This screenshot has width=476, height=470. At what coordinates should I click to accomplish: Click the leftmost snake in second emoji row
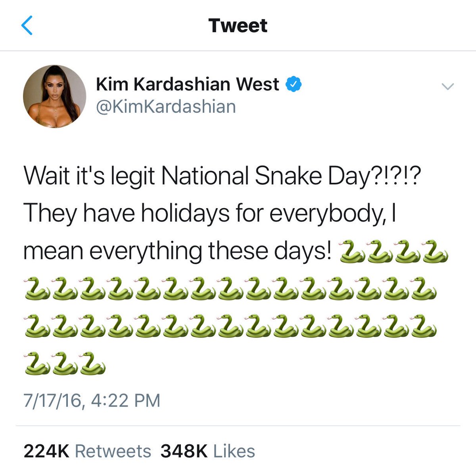tap(37, 289)
